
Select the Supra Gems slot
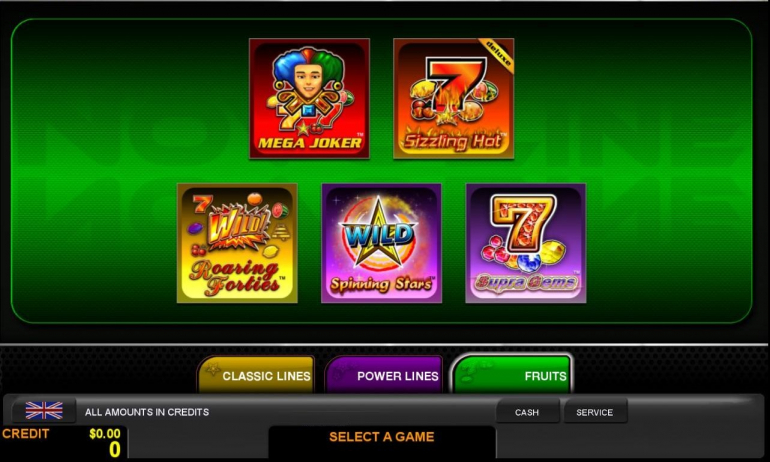pyautogui.click(x=525, y=244)
